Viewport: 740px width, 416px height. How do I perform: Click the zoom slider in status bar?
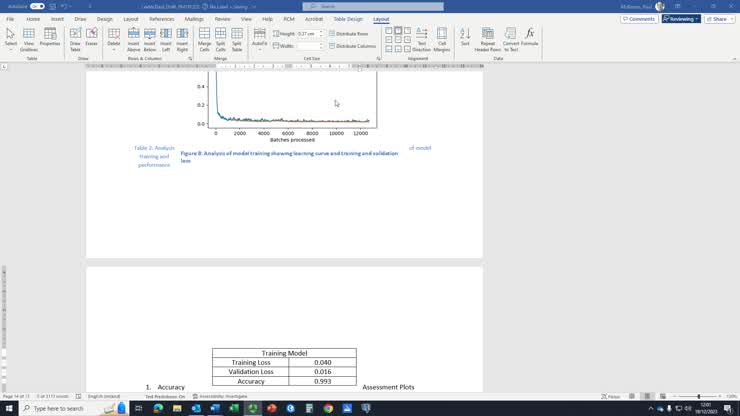pos(698,396)
